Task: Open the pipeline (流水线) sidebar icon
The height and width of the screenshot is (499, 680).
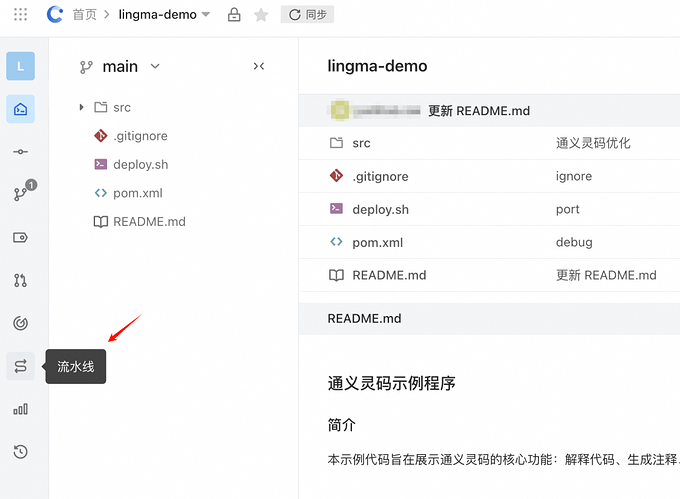Action: pyautogui.click(x=20, y=366)
